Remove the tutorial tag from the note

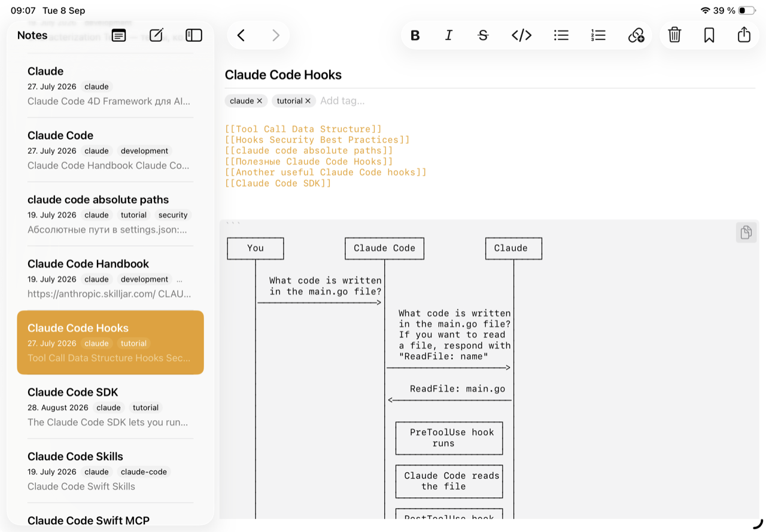[308, 101]
